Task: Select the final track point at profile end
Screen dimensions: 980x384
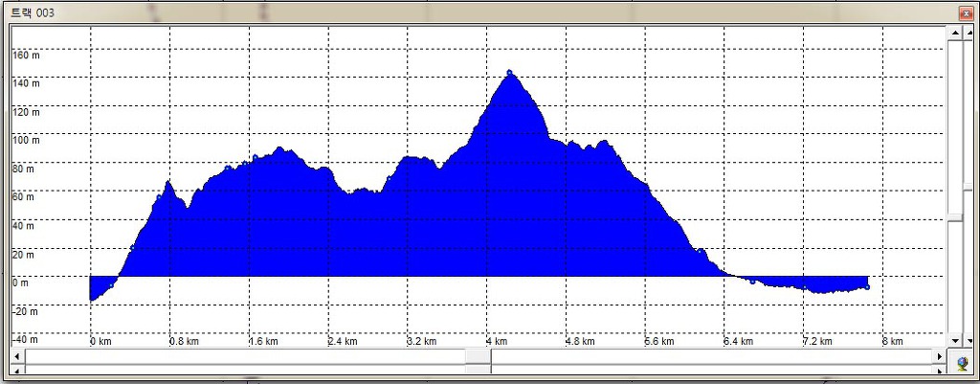Action: pyautogui.click(x=867, y=287)
